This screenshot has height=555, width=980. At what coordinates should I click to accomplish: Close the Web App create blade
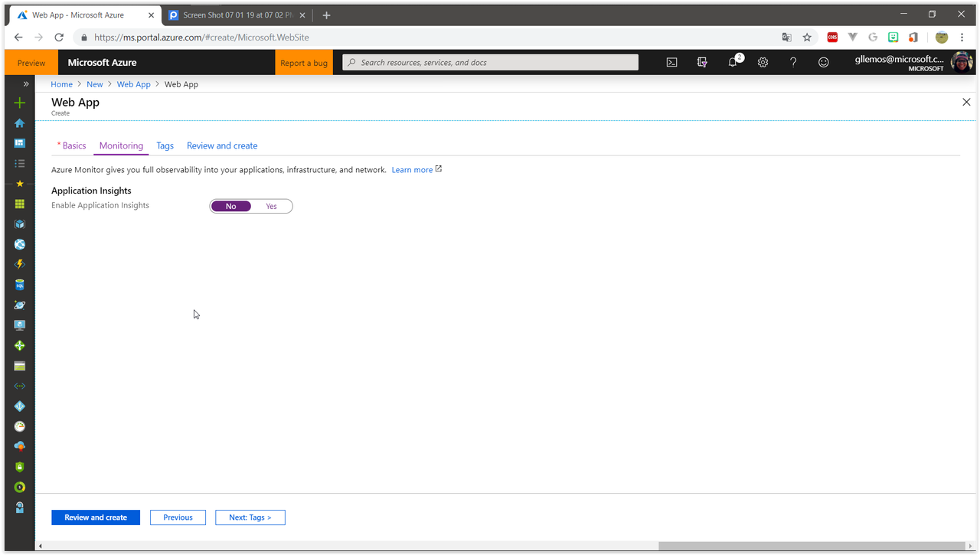[966, 102]
